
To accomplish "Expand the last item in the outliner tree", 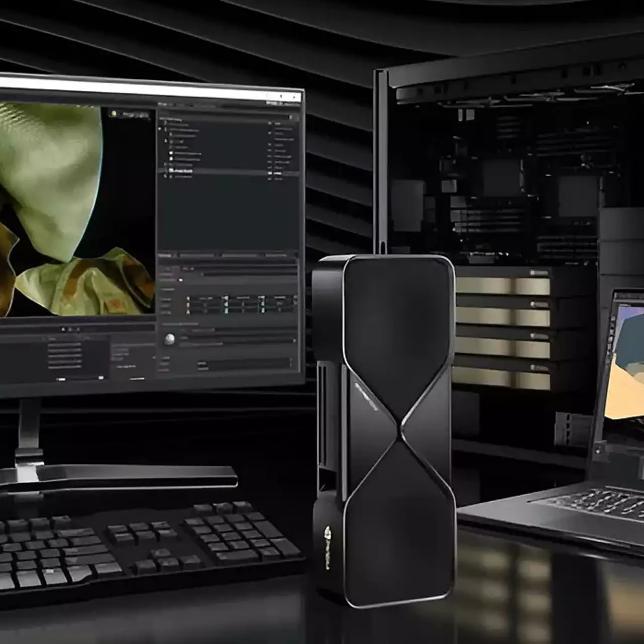I will click(166, 177).
